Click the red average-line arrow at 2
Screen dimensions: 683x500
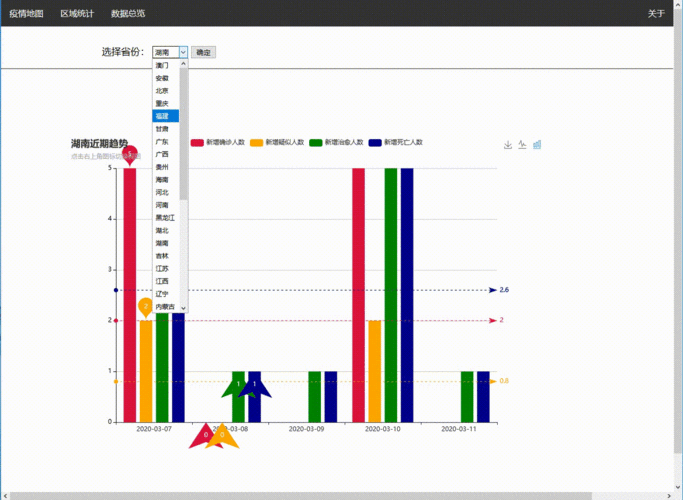click(493, 321)
